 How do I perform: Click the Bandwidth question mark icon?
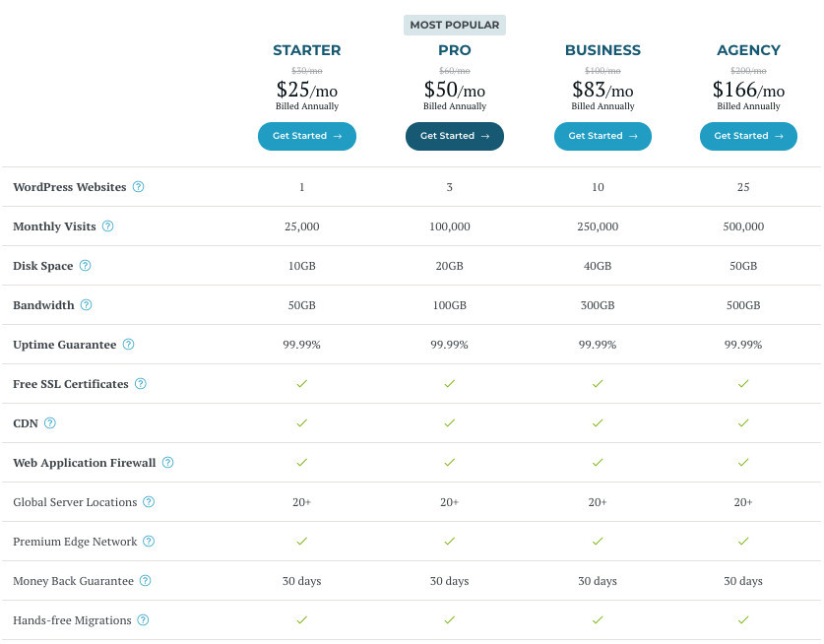[x=87, y=305]
